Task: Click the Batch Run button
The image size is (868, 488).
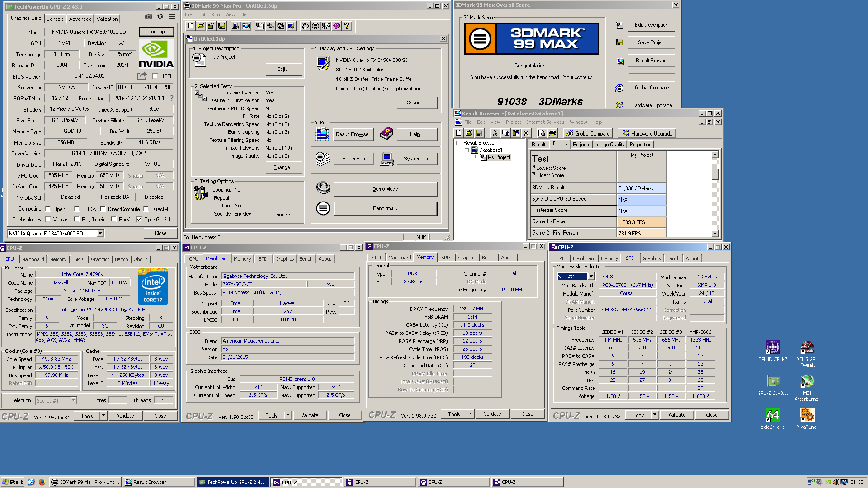Action: point(354,159)
